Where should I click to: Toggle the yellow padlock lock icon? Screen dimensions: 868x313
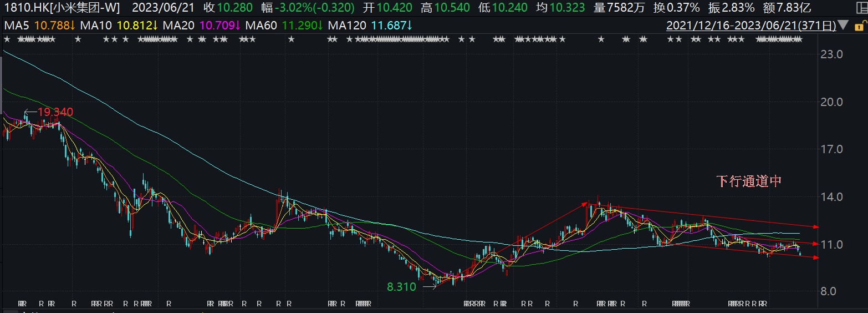click(x=860, y=26)
